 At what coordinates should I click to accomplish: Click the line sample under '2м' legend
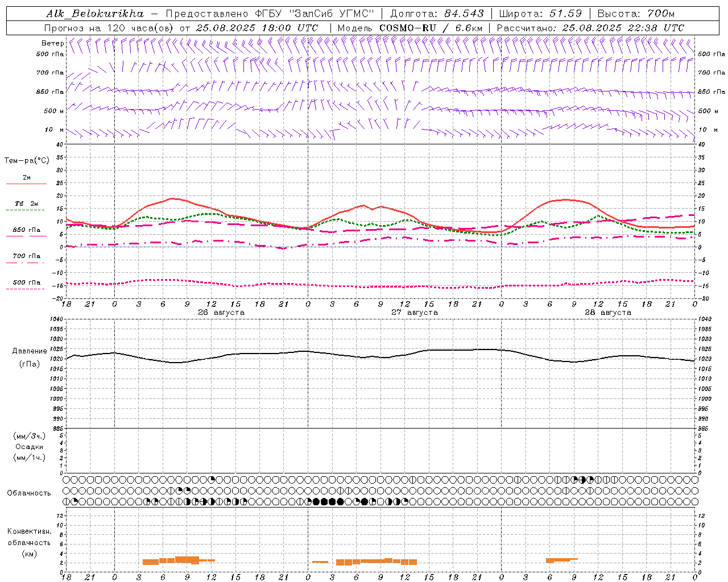tap(26, 184)
